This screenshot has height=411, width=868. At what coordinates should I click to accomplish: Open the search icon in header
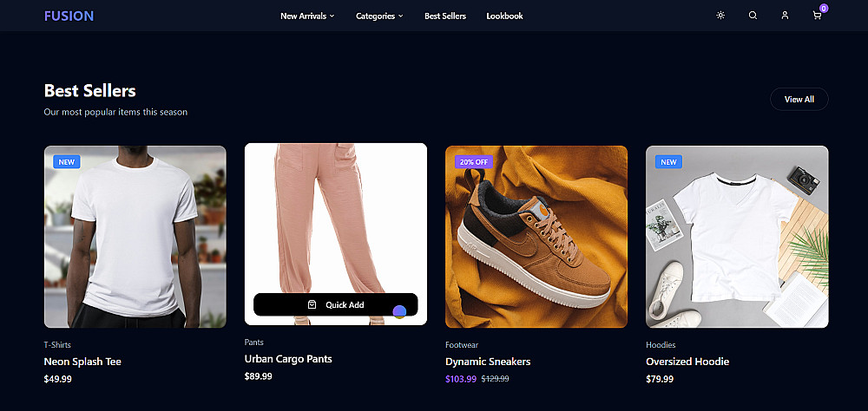[753, 16]
